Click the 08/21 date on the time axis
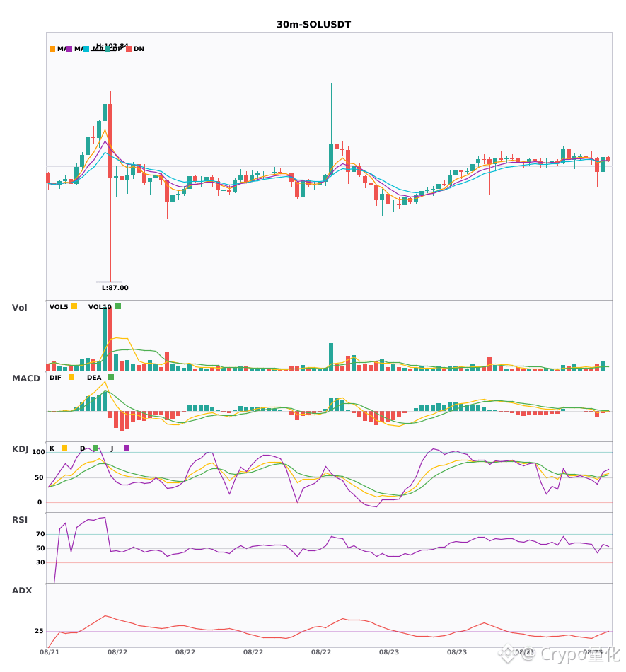626x672 pixels. tap(50, 652)
